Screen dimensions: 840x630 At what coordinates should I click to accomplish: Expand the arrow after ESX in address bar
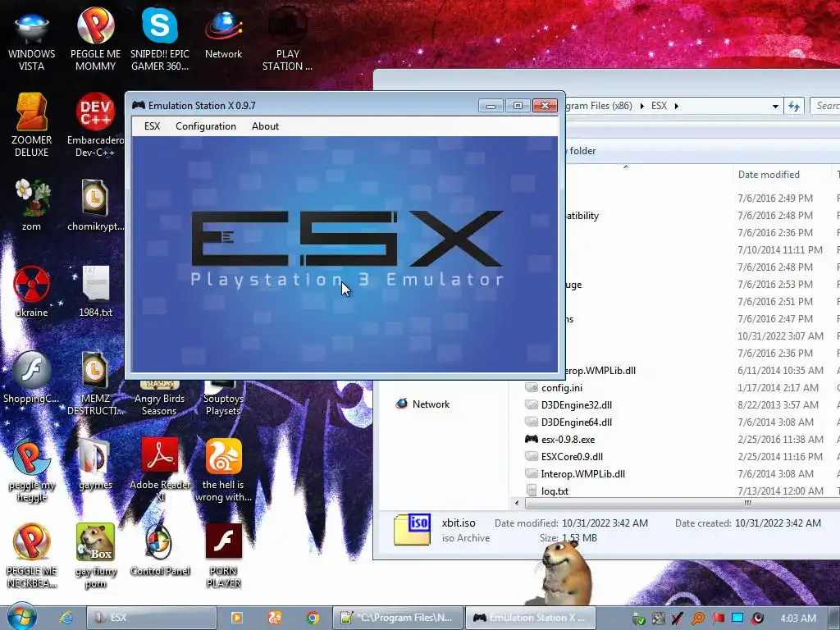[x=677, y=106]
